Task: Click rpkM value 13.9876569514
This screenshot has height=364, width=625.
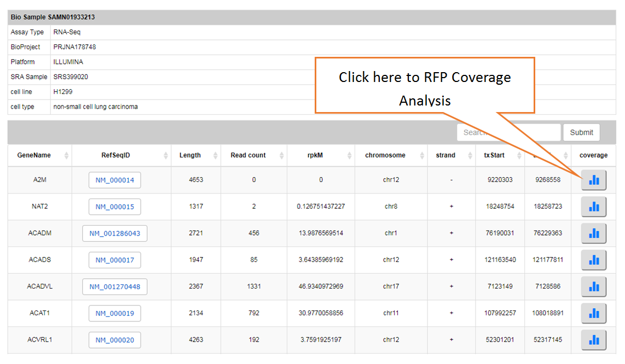Action: (x=321, y=233)
